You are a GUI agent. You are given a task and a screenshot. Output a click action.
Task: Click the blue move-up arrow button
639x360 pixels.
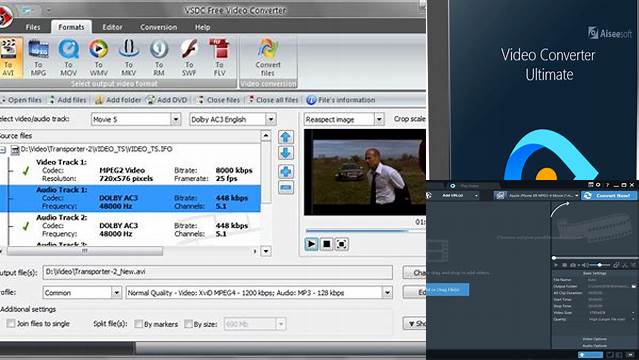click(x=286, y=137)
